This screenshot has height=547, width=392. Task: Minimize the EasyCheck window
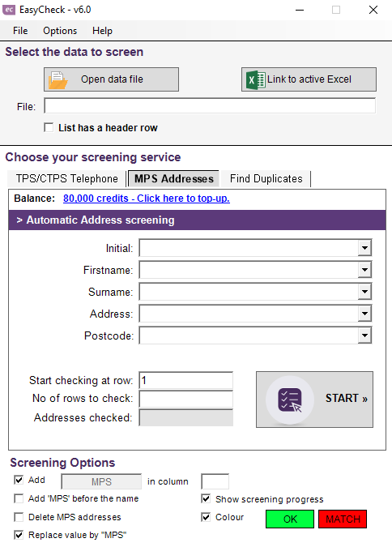click(300, 10)
